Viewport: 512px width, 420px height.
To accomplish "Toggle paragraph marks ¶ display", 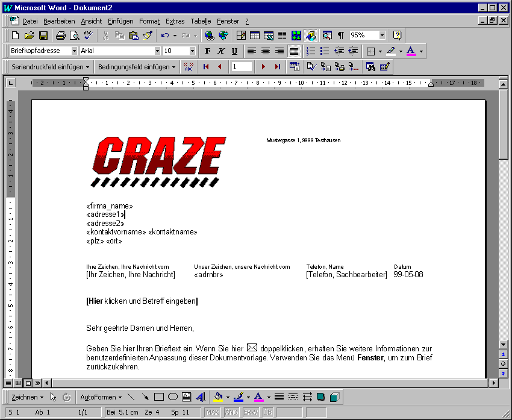I will coord(340,36).
